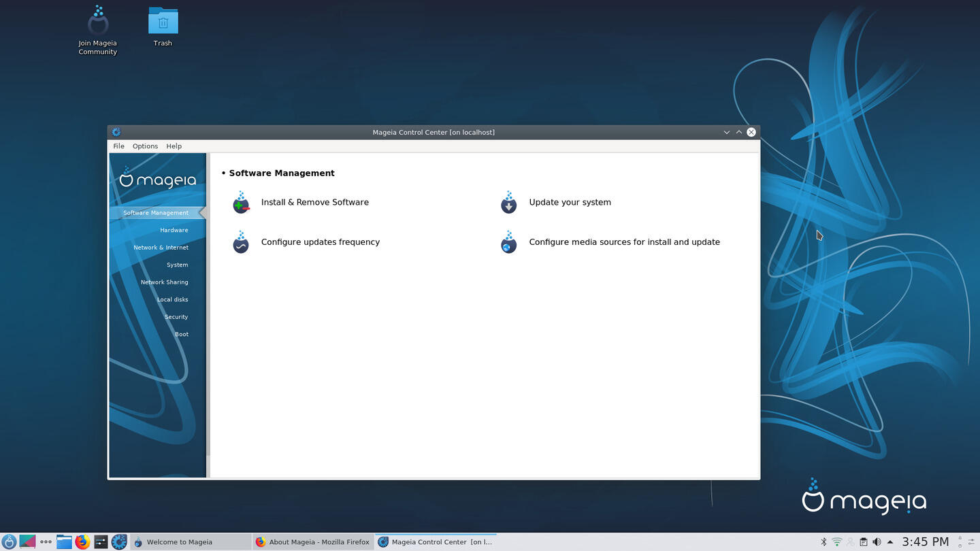Open the volume speaker tray icon
This screenshot has width=980, height=551.
[877, 542]
